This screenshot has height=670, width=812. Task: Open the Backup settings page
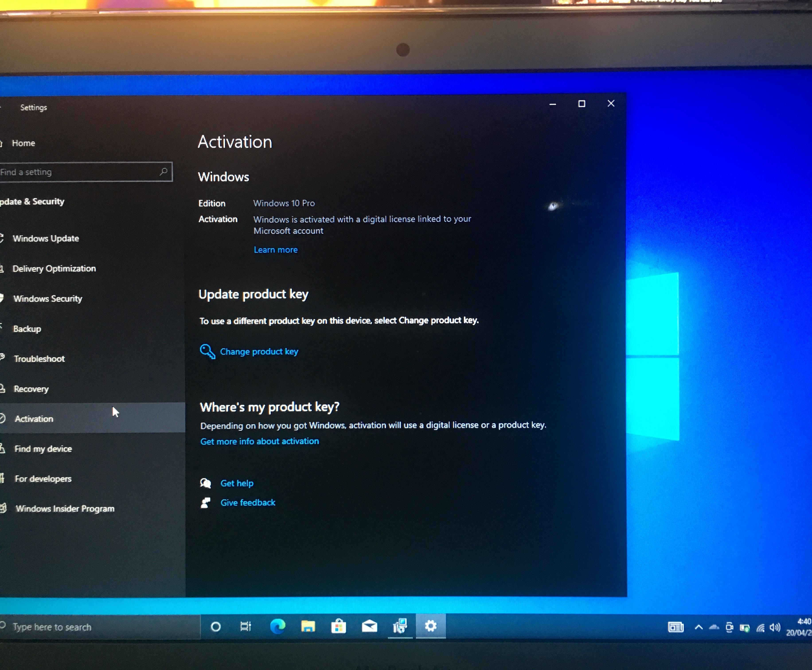tap(27, 329)
